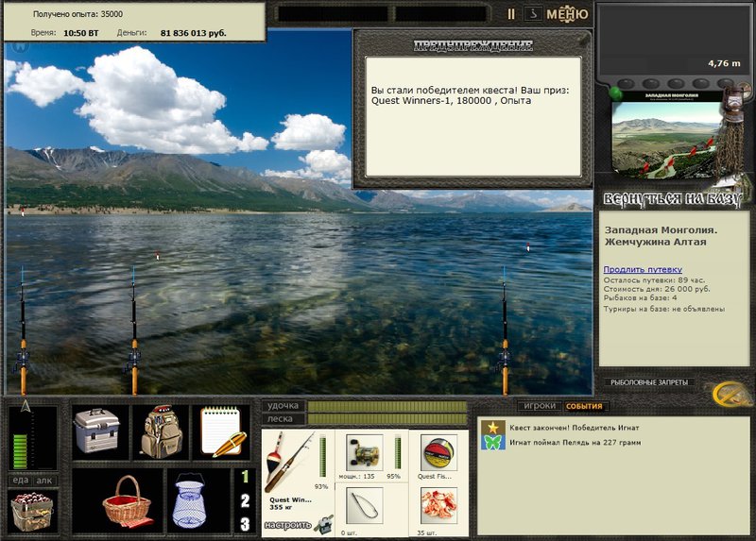The width and height of the screenshot is (756, 541).
Task: Click the Продлить путевку link
Action: [643, 269]
